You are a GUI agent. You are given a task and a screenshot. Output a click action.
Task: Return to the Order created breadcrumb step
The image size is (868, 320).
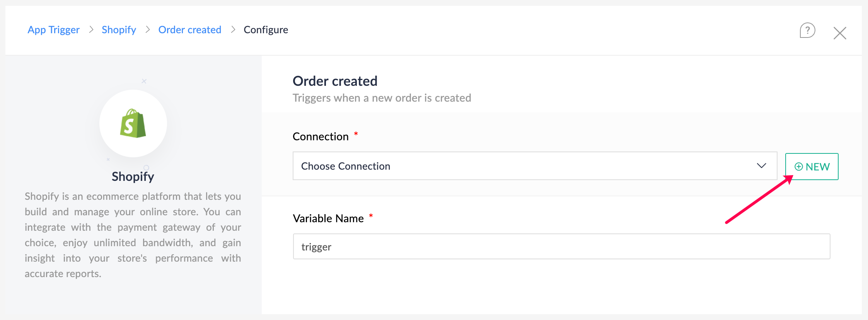tap(190, 30)
